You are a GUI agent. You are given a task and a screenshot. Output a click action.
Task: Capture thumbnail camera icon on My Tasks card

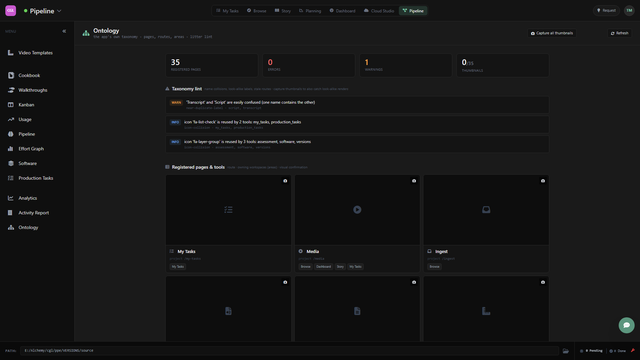tap(285, 181)
